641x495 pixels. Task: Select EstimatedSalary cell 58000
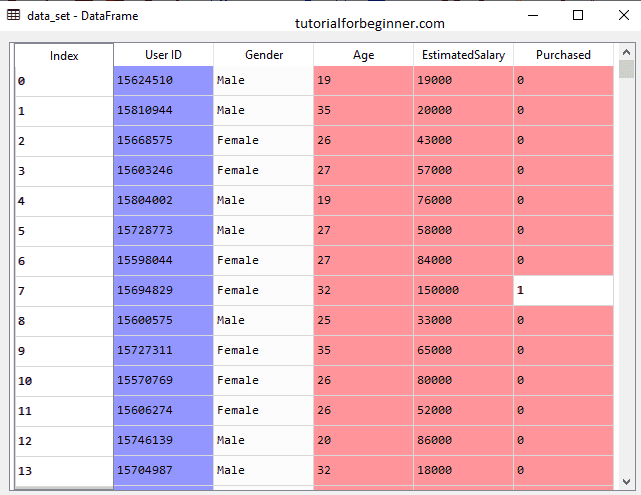point(464,231)
